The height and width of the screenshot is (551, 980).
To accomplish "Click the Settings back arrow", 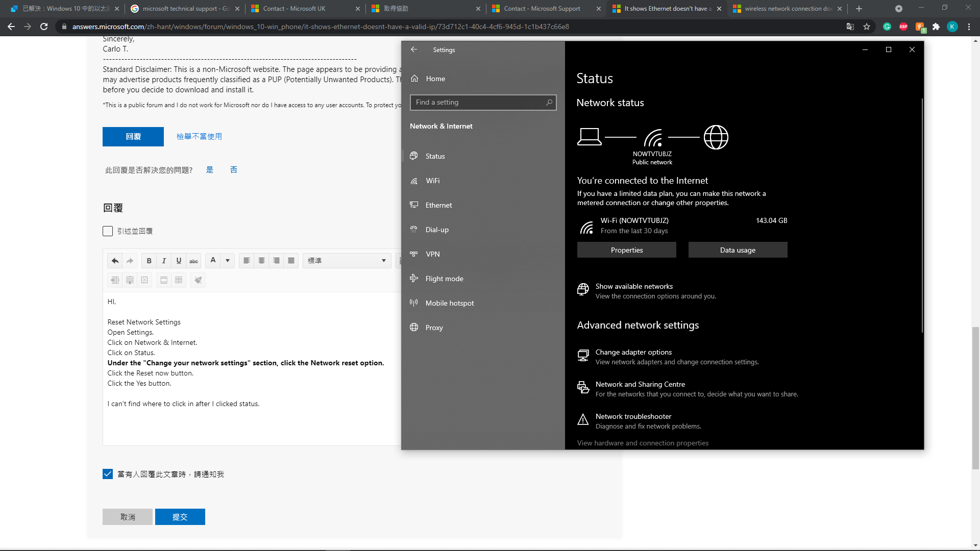I will tap(414, 49).
